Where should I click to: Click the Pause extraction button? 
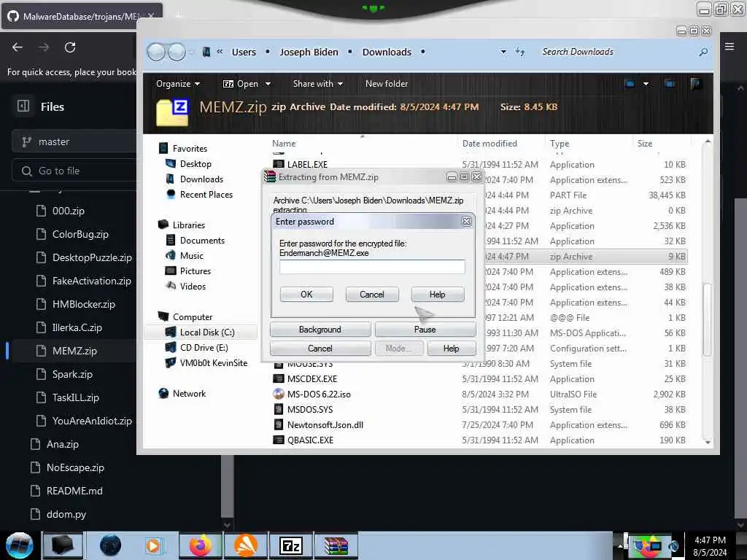[425, 330]
